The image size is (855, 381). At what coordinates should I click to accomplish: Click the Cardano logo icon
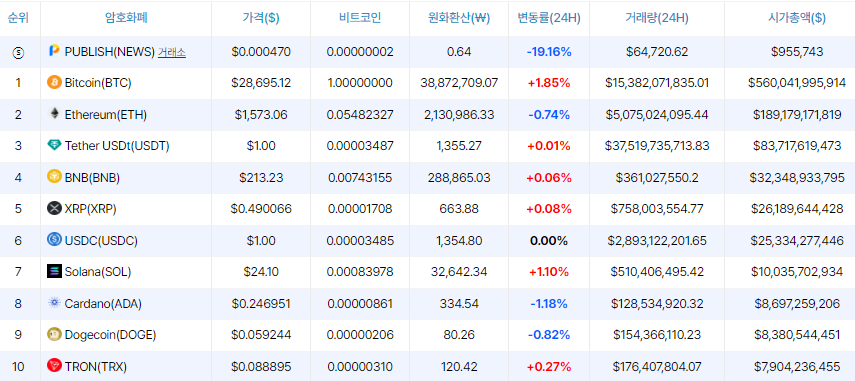(x=54, y=303)
